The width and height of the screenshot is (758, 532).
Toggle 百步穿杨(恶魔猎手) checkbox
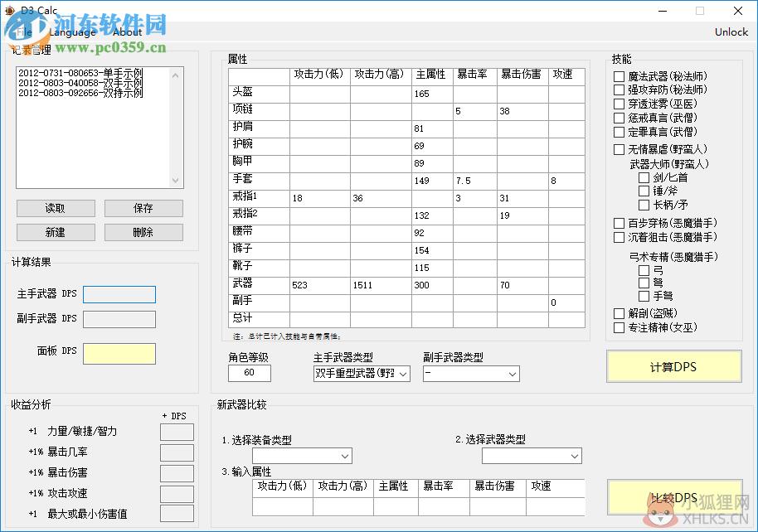click(619, 223)
